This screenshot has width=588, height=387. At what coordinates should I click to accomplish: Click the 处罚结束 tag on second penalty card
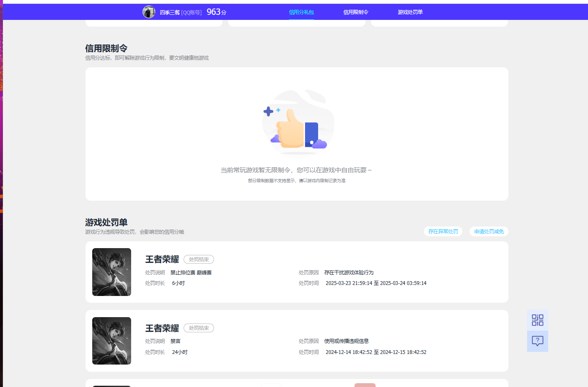click(x=198, y=328)
